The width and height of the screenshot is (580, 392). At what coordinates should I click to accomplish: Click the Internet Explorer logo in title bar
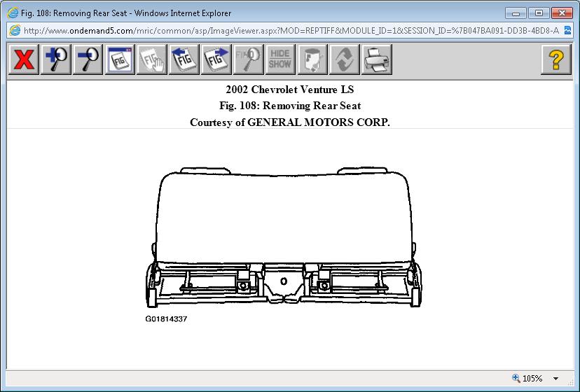(13, 13)
